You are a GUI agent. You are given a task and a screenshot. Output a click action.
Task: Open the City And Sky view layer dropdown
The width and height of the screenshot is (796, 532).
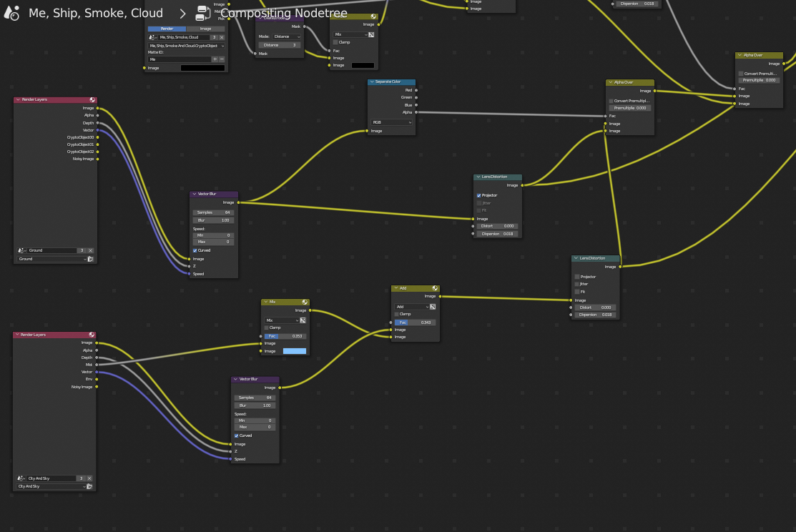(51, 486)
